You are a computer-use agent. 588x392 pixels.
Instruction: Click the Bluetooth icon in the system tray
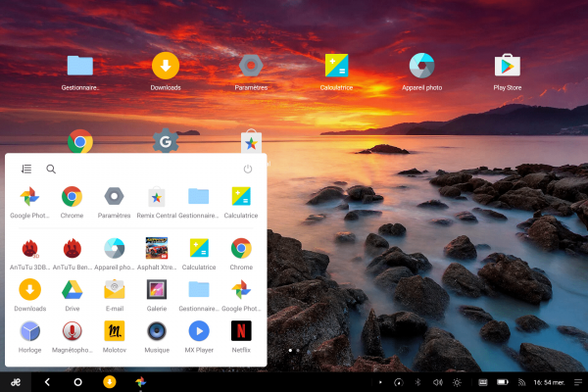(417, 382)
